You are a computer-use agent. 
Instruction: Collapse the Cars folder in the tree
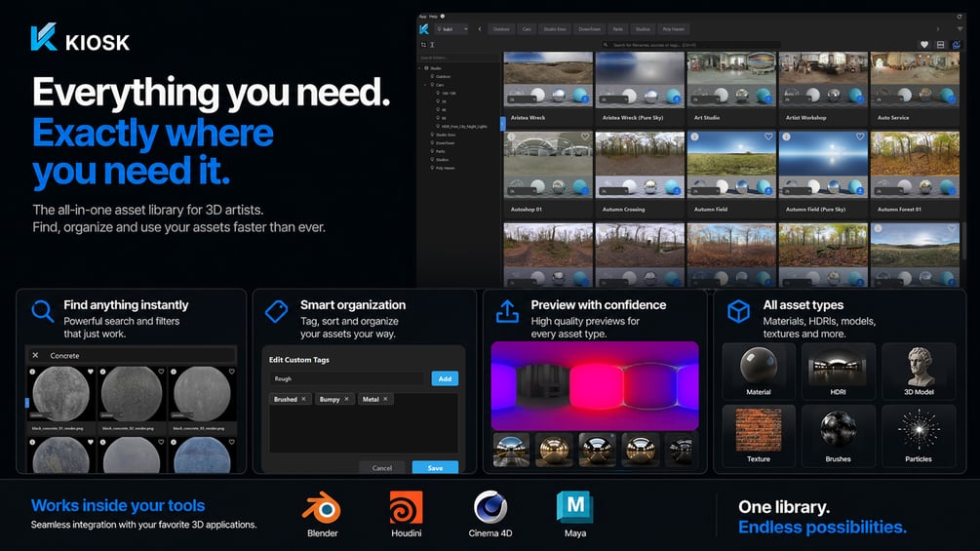pos(426,85)
